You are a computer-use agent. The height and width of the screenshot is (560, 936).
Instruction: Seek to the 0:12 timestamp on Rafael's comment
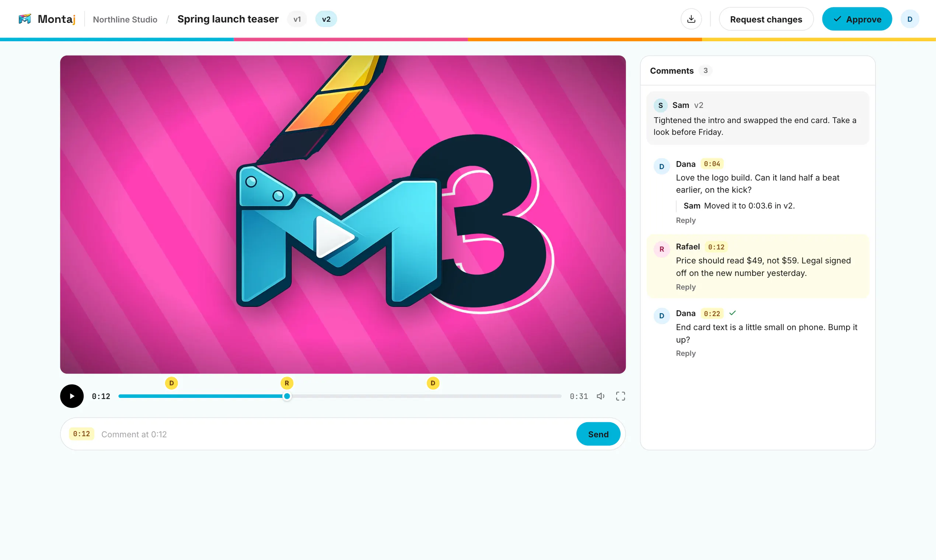[x=716, y=247]
